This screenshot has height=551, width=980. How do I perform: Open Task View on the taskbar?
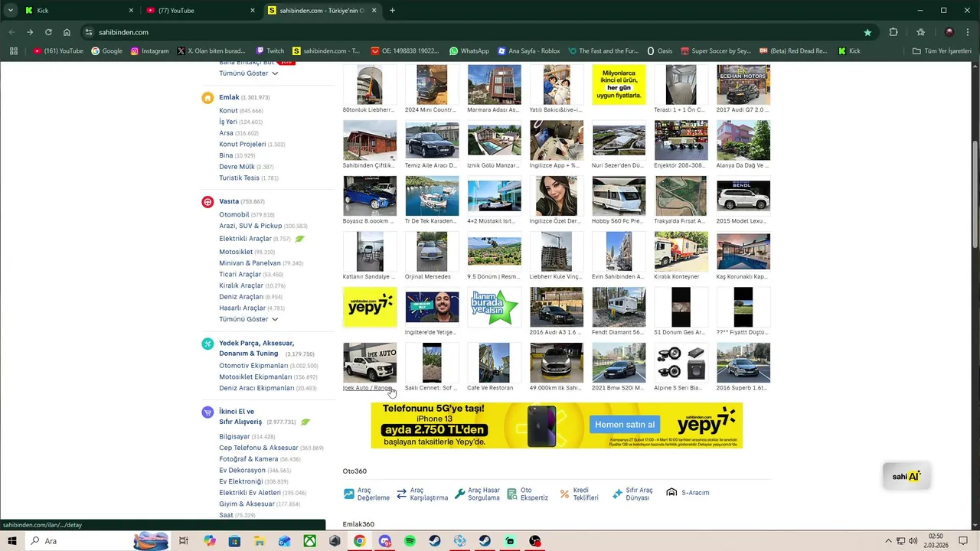pos(184,541)
